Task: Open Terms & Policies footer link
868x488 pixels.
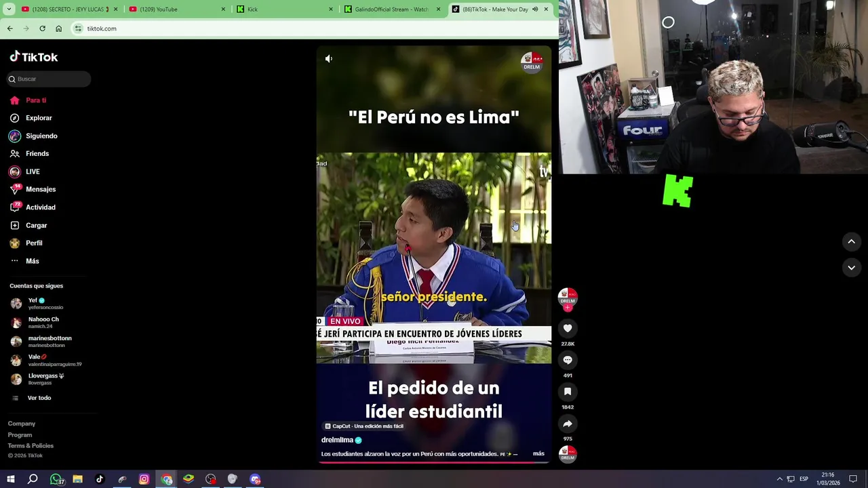Action: point(31,446)
